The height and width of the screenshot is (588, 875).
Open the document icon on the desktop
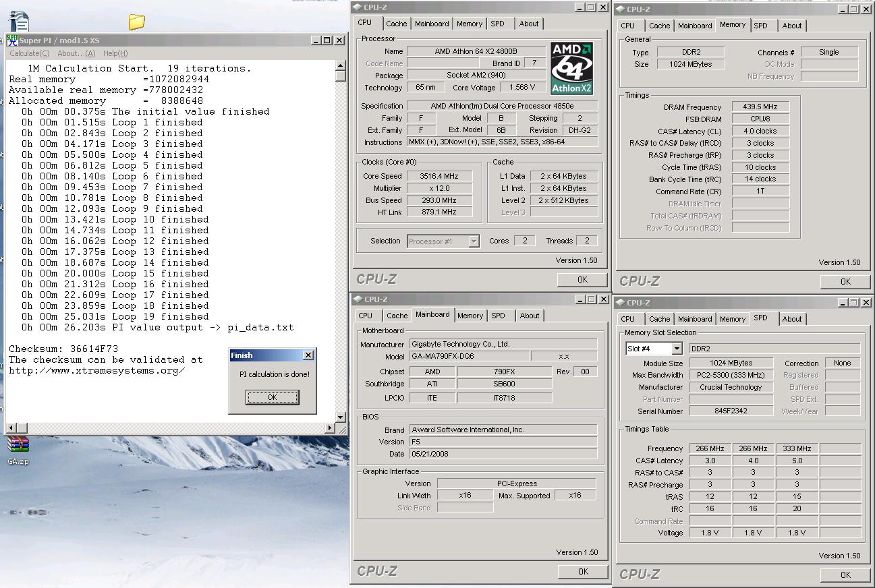(20, 22)
